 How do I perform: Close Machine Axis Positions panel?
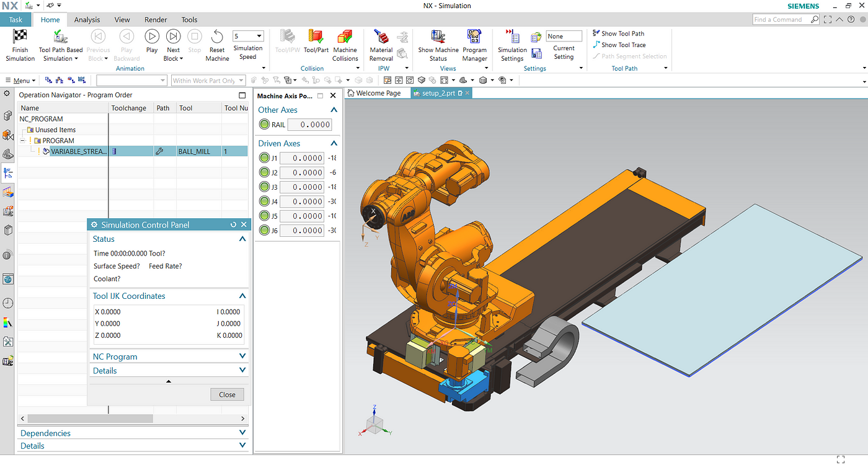pyautogui.click(x=333, y=95)
